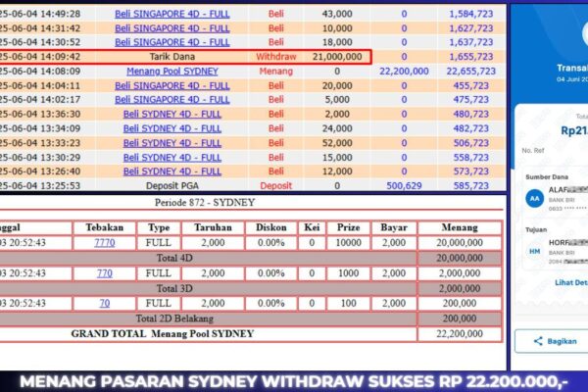Open Beli SYDNEY 4D link at 13:36:30
This screenshot has width=588, height=392.
172,114
